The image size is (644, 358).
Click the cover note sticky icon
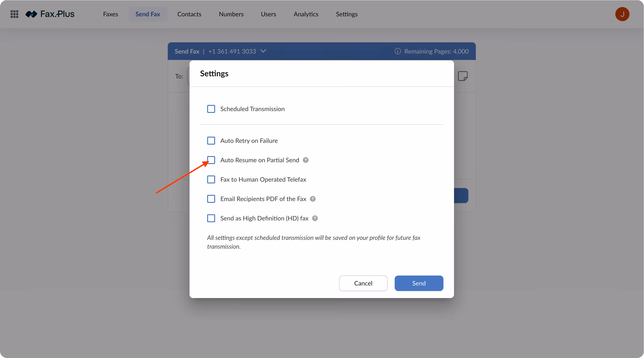463,76
